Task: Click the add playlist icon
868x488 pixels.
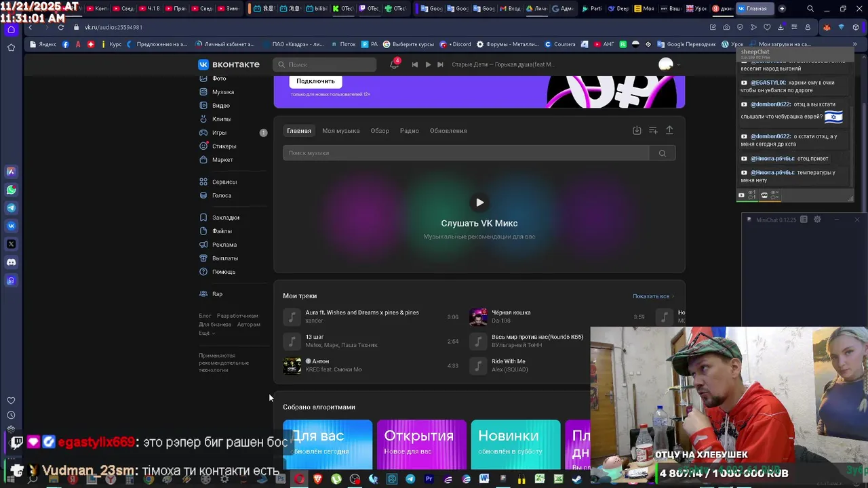Action: pyautogui.click(x=653, y=130)
